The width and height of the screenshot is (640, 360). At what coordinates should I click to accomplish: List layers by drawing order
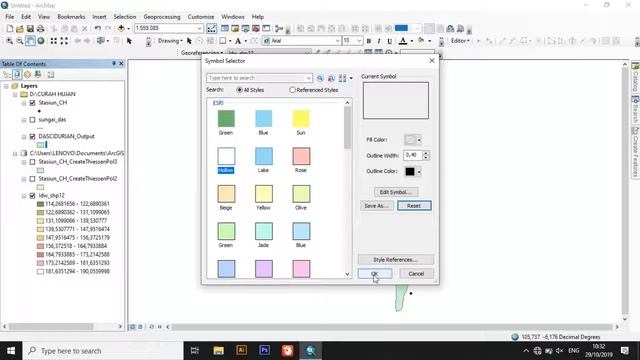click(x=7, y=74)
